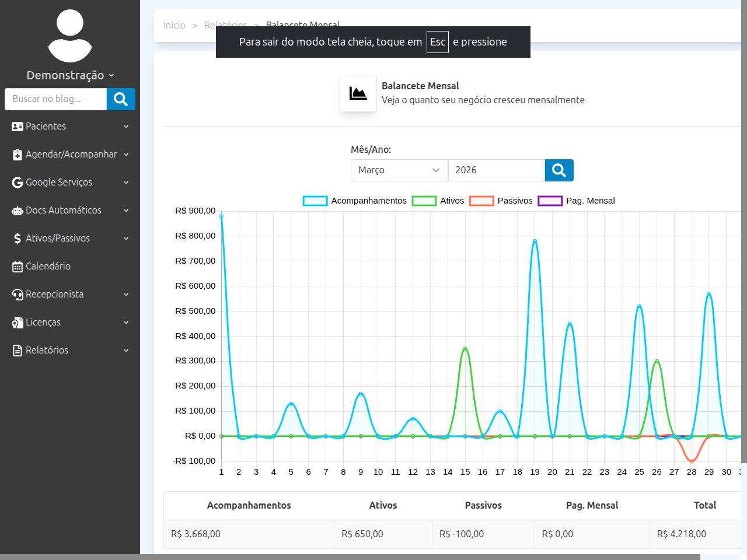The width and height of the screenshot is (747, 560).
Task: Toggle Pag. Mensal purple legend swatch
Action: point(550,201)
